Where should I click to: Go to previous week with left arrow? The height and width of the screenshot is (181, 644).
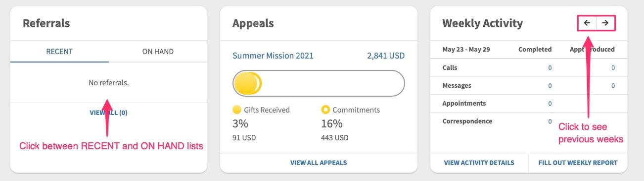point(587,23)
